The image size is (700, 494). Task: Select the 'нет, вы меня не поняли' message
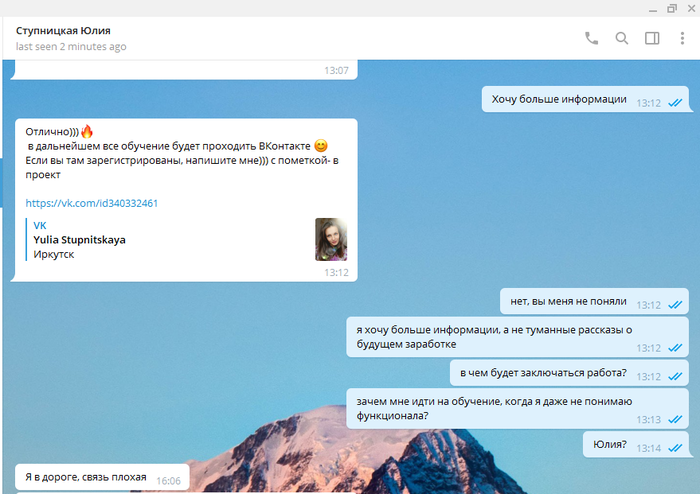click(x=568, y=302)
